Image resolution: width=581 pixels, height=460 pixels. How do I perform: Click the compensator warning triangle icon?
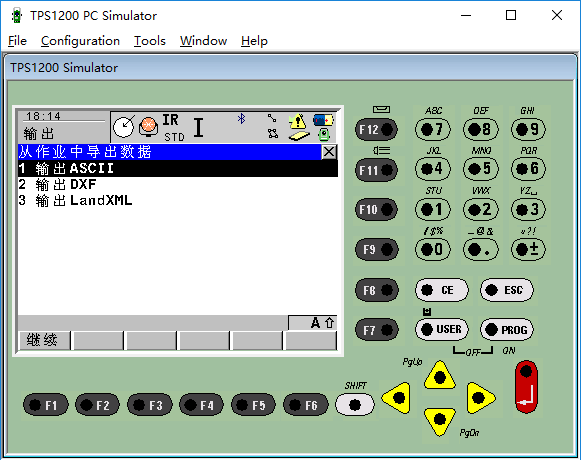click(x=298, y=120)
